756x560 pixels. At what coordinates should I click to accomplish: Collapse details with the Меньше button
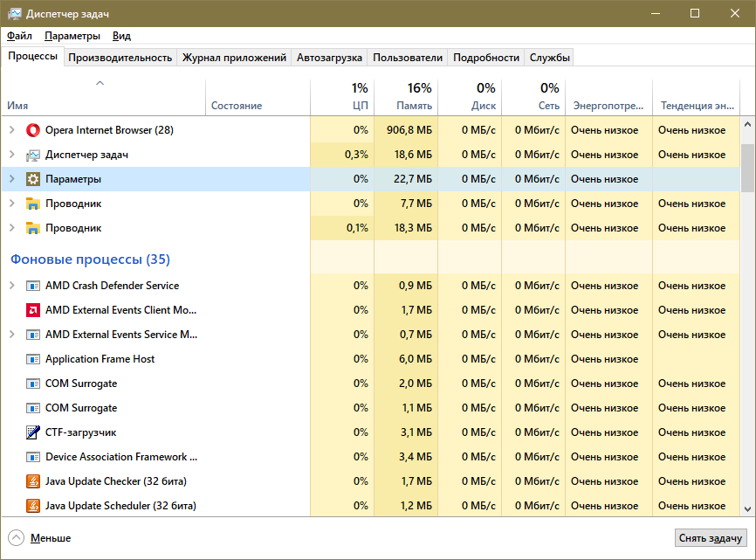[40, 538]
